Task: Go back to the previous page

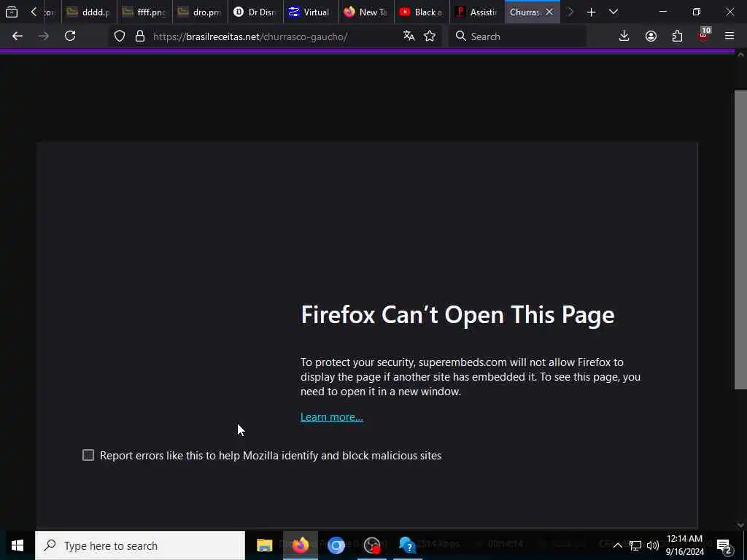Action: (18, 36)
